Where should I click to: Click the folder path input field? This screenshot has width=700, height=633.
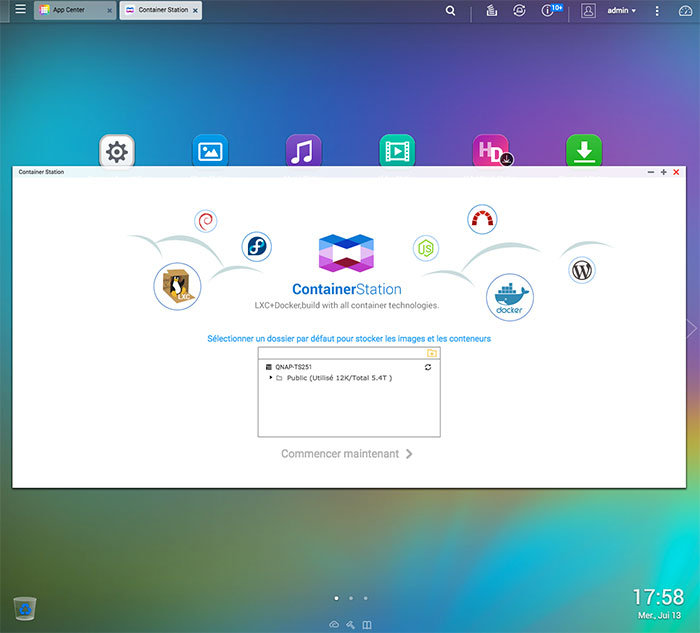(x=342, y=353)
